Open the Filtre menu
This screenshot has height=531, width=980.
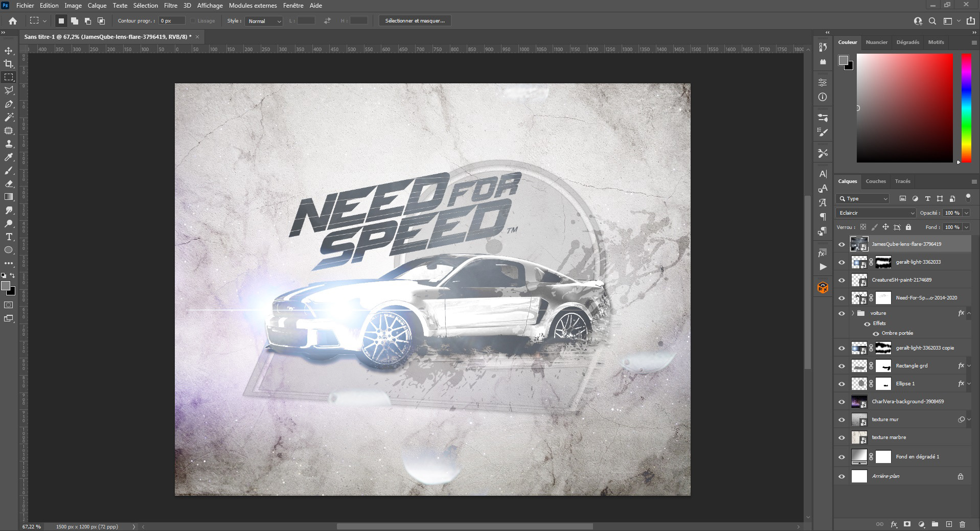171,6
